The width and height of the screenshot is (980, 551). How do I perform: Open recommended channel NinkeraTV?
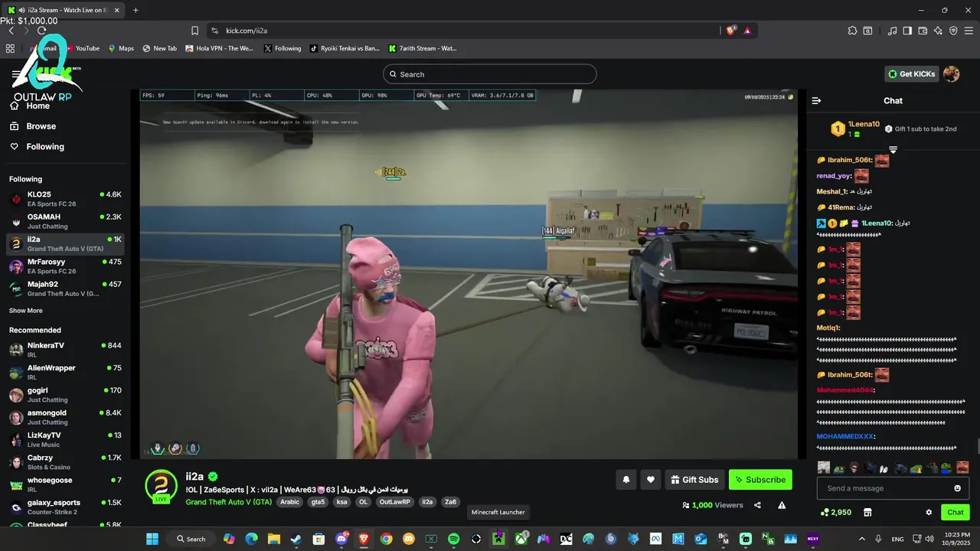pyautogui.click(x=65, y=350)
